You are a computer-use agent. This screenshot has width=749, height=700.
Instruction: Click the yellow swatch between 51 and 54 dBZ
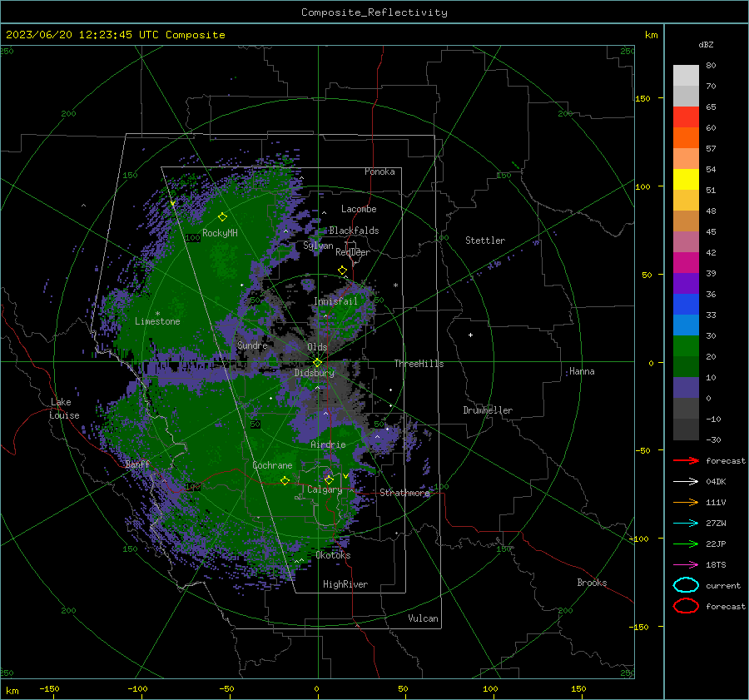[x=686, y=180]
